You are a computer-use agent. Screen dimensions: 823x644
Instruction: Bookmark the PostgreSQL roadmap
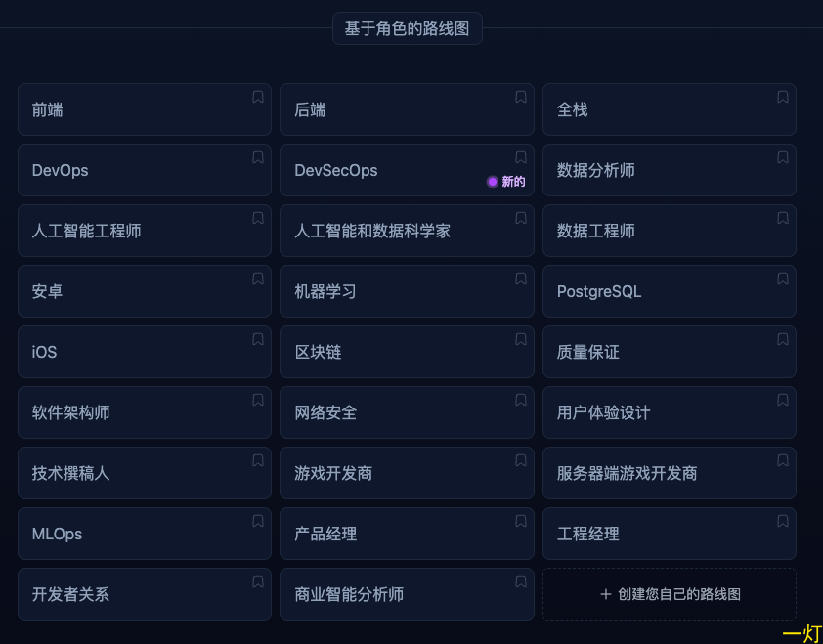coord(783,279)
